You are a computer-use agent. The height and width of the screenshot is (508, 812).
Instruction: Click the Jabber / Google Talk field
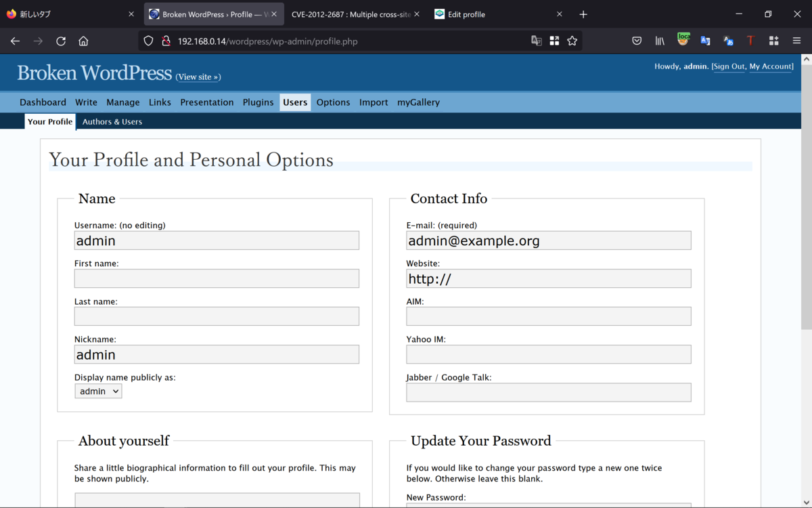click(549, 392)
